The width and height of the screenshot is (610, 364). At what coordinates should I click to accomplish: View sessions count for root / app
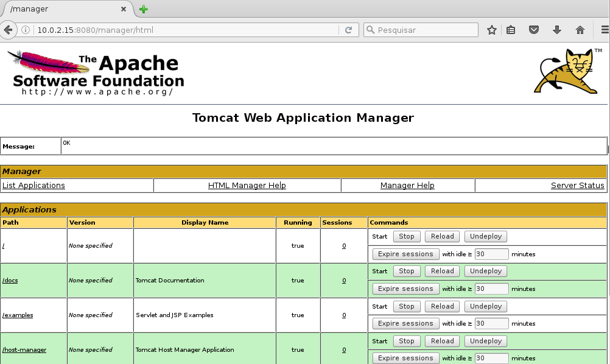(x=344, y=246)
